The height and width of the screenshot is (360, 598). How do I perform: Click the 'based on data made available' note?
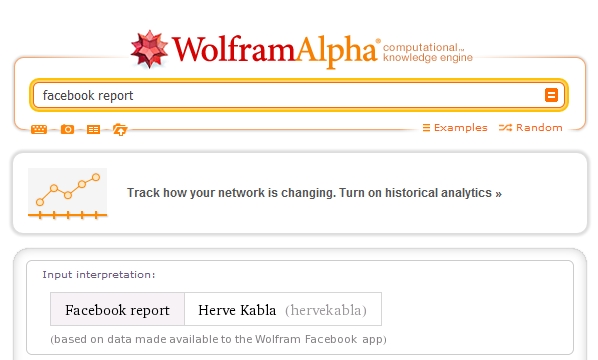click(219, 339)
